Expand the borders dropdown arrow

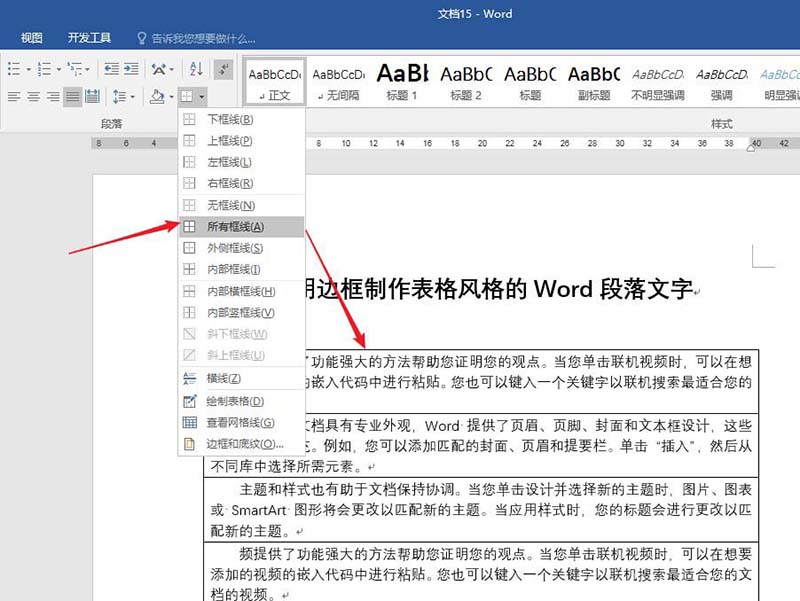(202, 97)
